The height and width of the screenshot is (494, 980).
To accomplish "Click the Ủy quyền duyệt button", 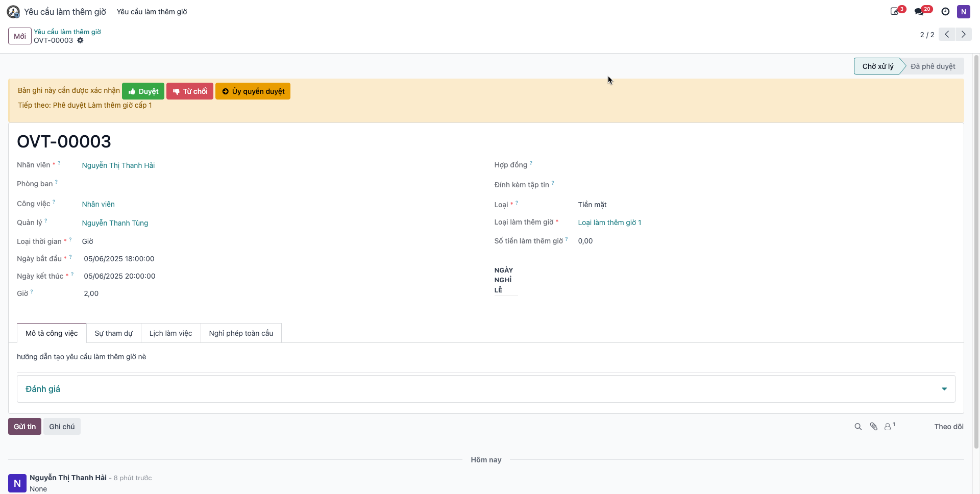I will 253,91.
